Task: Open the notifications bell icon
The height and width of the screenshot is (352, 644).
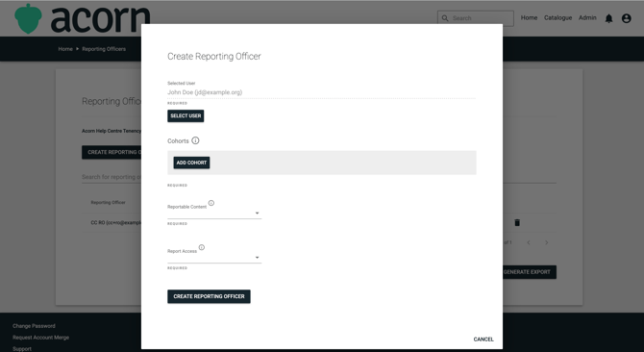Action: (608, 18)
